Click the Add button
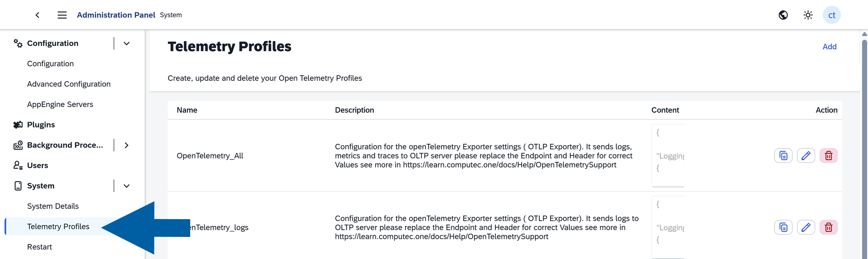Screen dimensions: 868x259 [829, 47]
